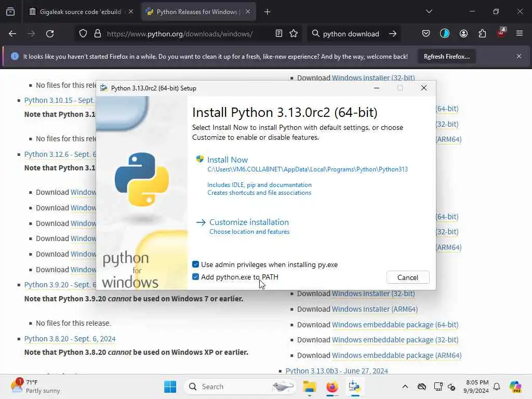The width and height of the screenshot is (532, 399).
Task: Click the python download search field
Action: tap(351, 34)
